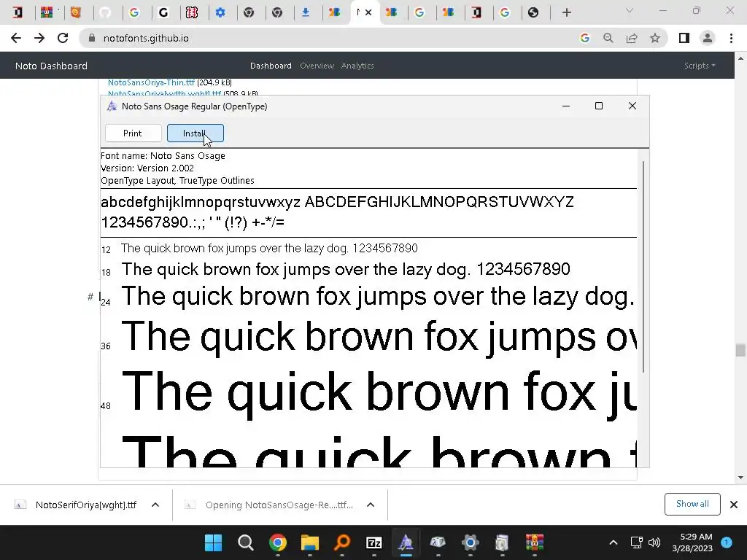Viewport: 747px width, 560px height.
Task: Show hidden system tray icons
Action: (x=613, y=542)
